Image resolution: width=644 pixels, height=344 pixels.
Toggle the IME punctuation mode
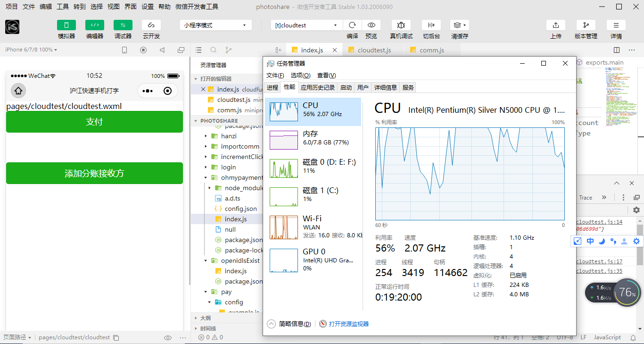(613, 241)
